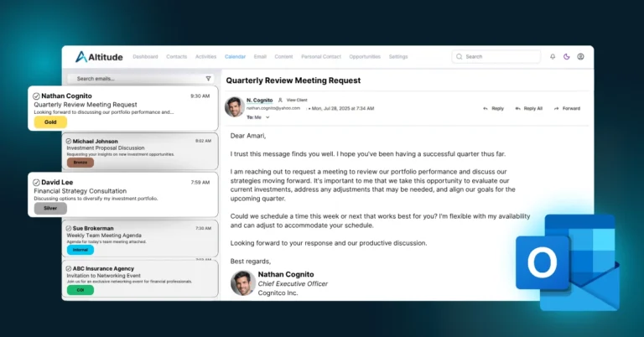This screenshot has height=337, width=644.
Task: Click the Reply button label
Action: [497, 108]
